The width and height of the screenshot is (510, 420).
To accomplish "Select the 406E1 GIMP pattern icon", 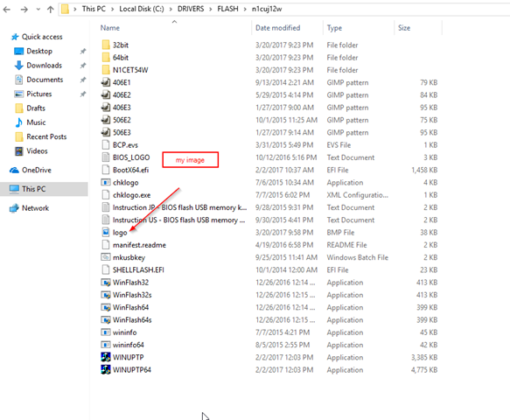I will tap(106, 82).
